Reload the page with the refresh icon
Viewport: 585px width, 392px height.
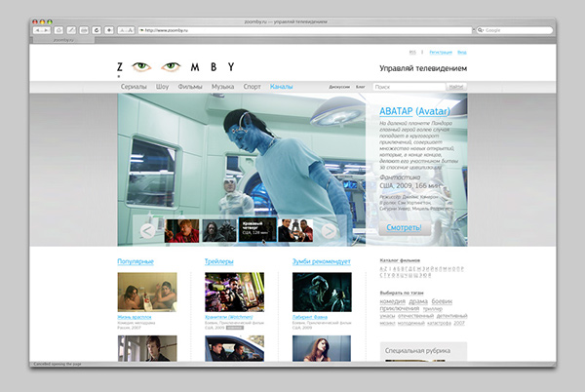[97, 30]
